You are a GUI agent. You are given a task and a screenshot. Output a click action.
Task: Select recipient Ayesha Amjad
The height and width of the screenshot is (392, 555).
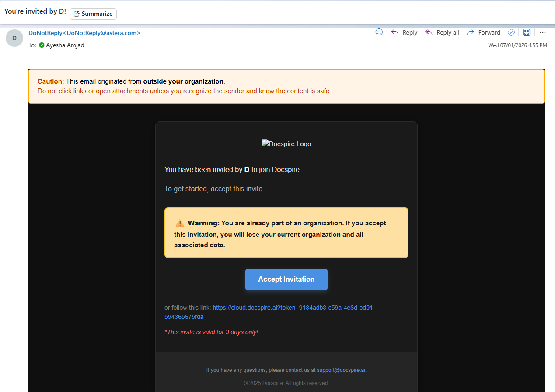65,45
